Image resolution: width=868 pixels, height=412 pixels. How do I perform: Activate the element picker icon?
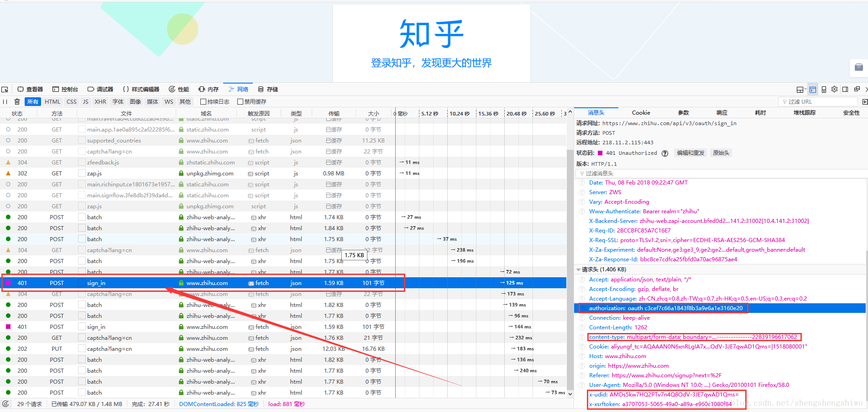tap(5, 90)
